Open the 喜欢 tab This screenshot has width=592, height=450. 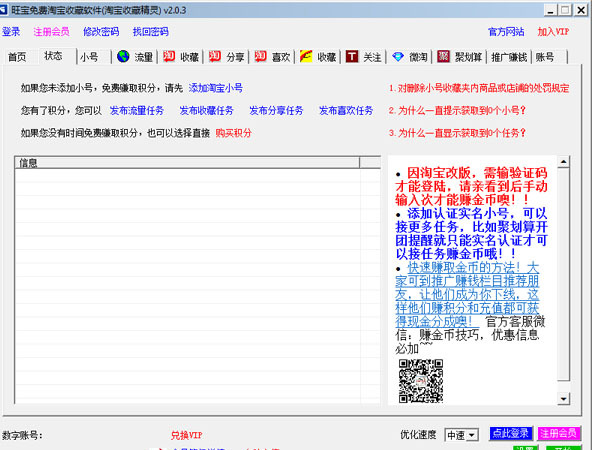[281, 57]
